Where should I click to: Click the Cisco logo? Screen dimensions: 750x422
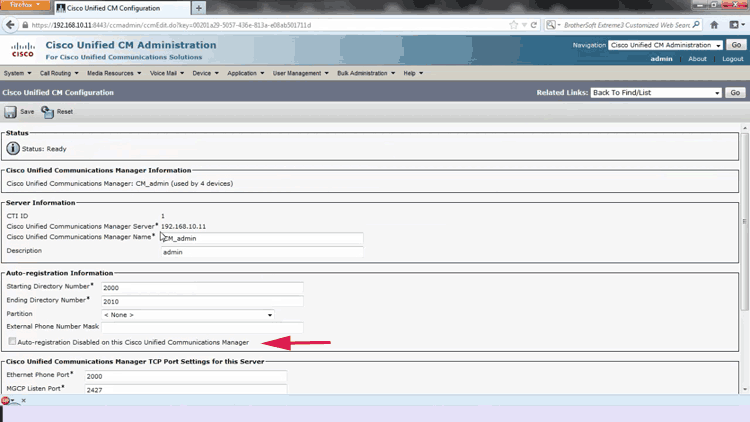[x=22, y=50]
